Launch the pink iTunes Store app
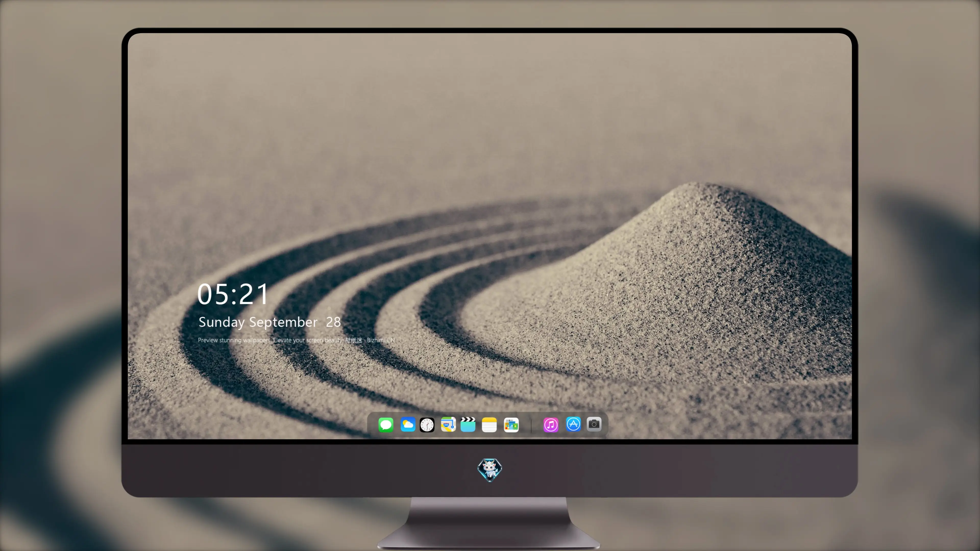Viewport: 980px width, 551px height. point(551,425)
